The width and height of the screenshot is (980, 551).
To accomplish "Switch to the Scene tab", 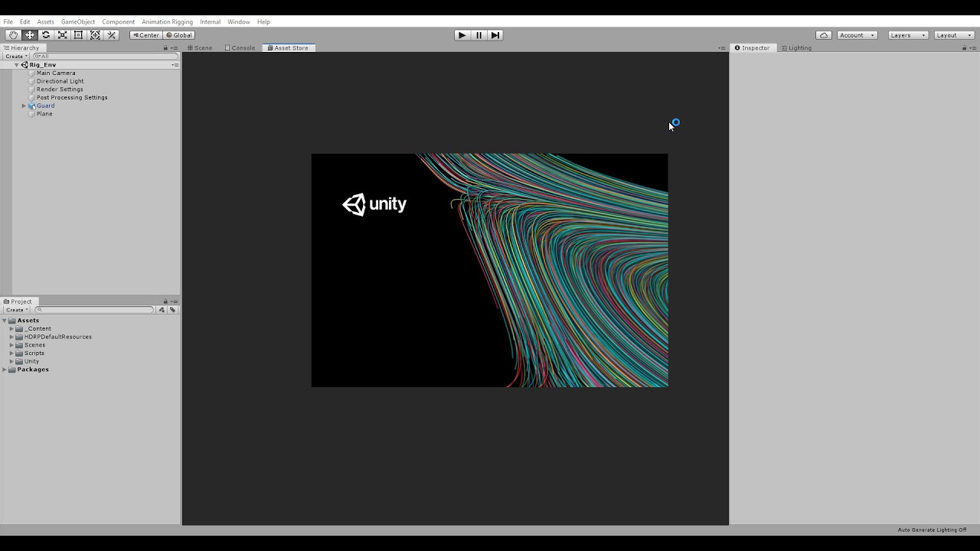I will tap(200, 48).
